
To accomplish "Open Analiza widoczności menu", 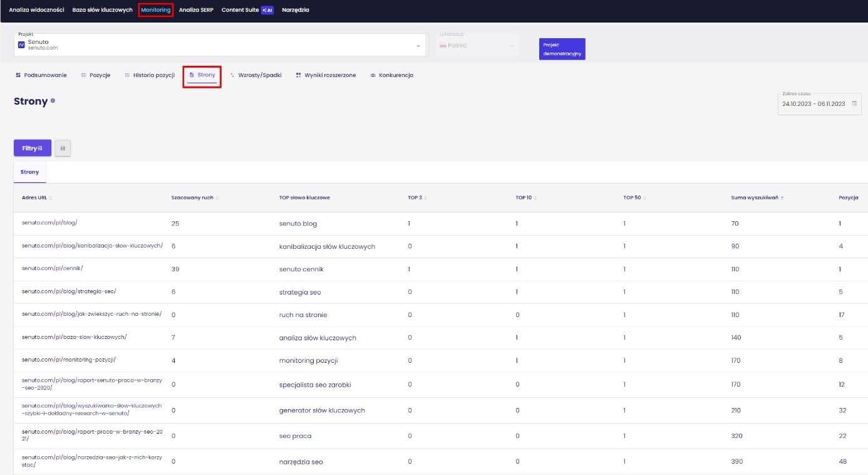I will coord(36,10).
